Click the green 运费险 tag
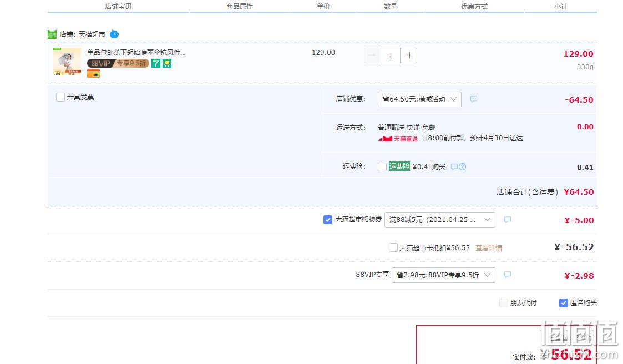The image size is (623, 364). 399,166
